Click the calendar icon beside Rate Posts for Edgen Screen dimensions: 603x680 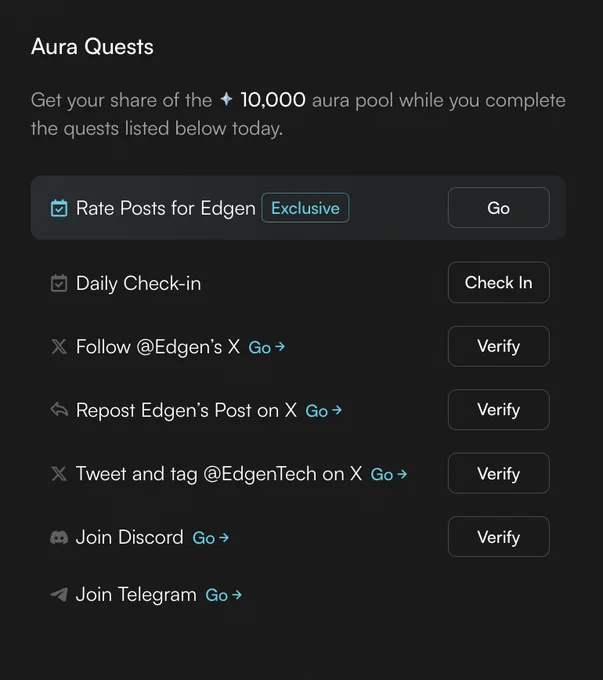(59, 208)
